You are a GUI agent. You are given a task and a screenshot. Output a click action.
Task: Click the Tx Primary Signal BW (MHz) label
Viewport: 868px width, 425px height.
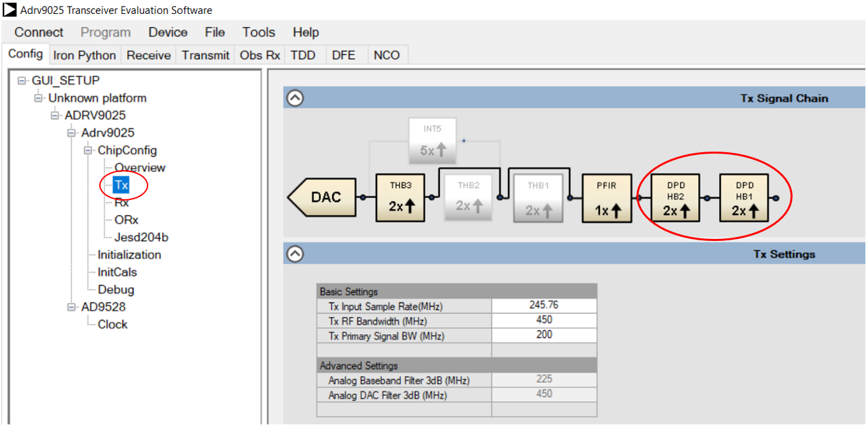(x=387, y=336)
